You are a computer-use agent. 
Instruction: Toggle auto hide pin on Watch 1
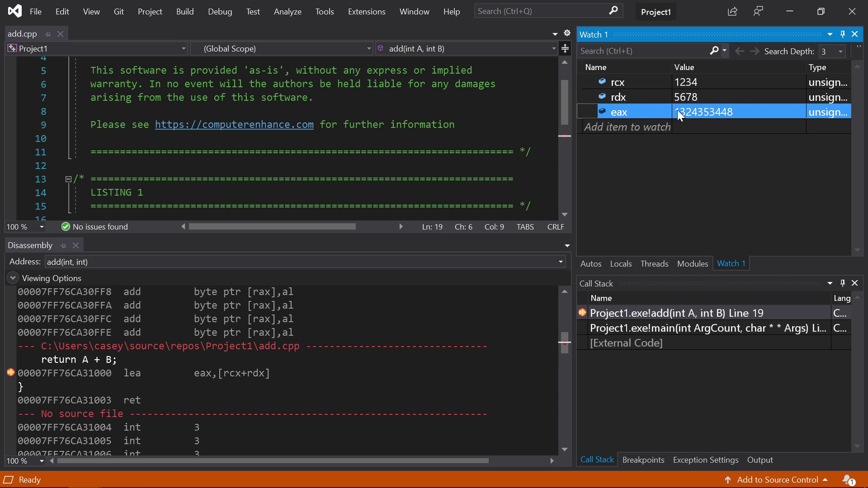[842, 34]
